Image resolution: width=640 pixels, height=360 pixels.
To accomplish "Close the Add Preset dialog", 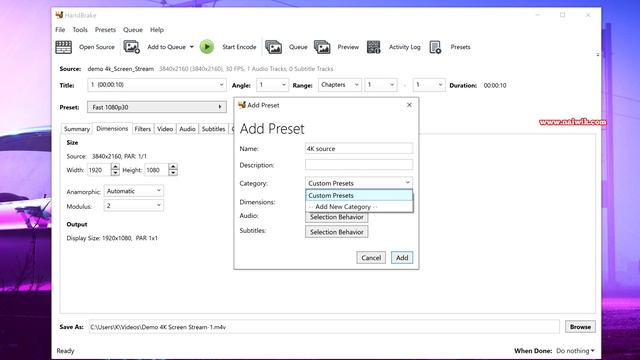I will click(x=409, y=105).
